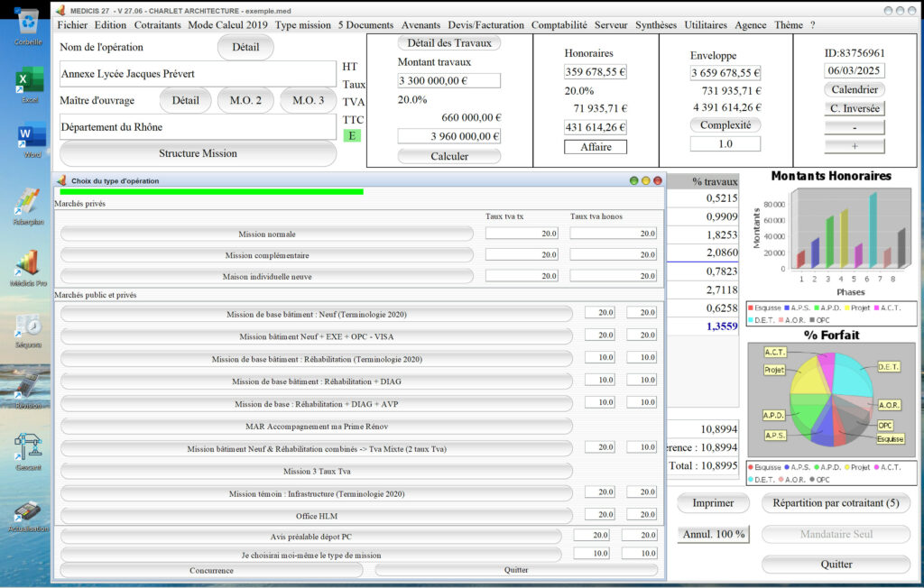Toggle the green E indicator

point(352,135)
